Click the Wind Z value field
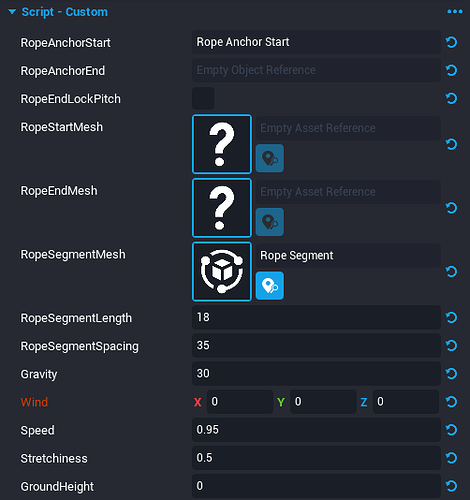This screenshot has height=500, width=470. [406, 402]
